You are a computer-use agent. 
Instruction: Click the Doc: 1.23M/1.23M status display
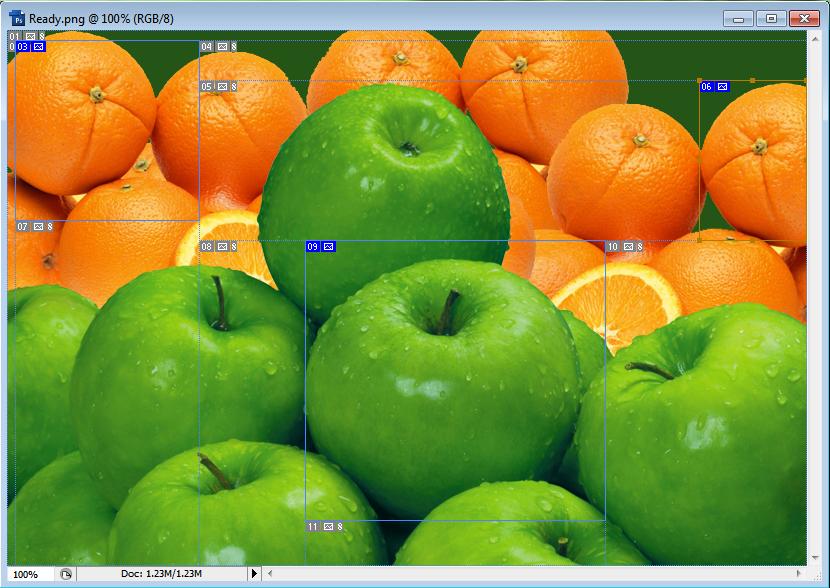click(160, 573)
